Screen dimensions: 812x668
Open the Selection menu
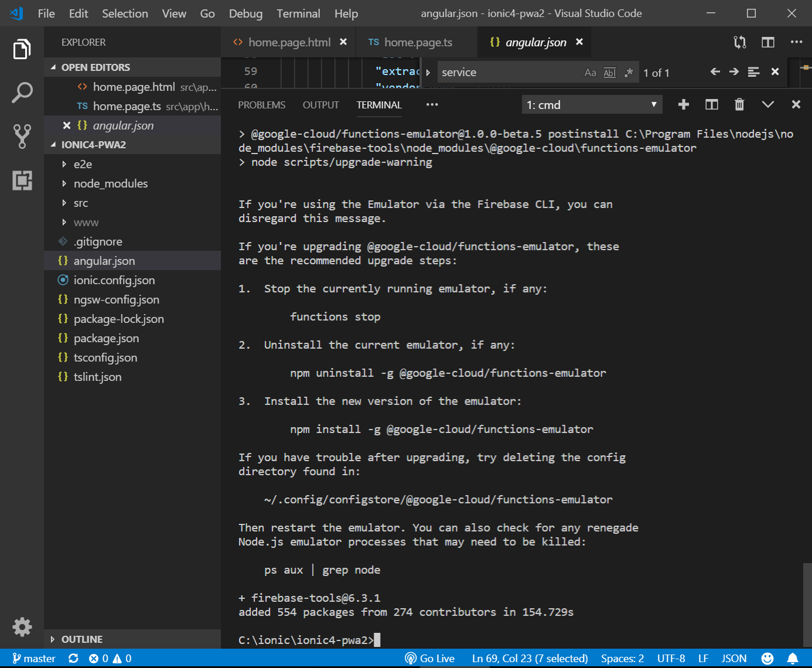pos(125,13)
